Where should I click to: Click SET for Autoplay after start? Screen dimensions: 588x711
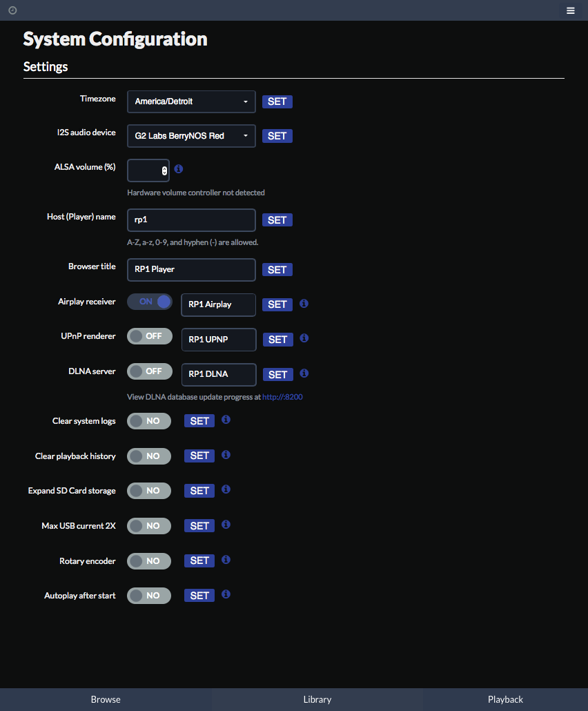pos(199,595)
